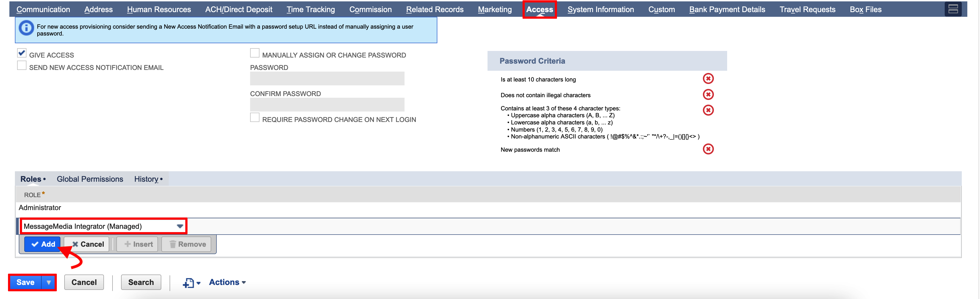Open the Bank Payment Details tab
Image resolution: width=980 pixels, height=299 pixels.
tap(727, 9)
